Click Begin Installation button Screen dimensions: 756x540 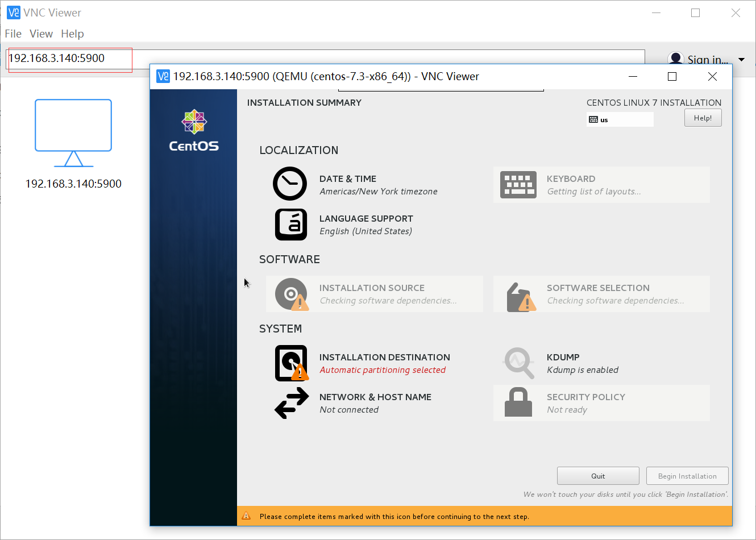tap(687, 476)
